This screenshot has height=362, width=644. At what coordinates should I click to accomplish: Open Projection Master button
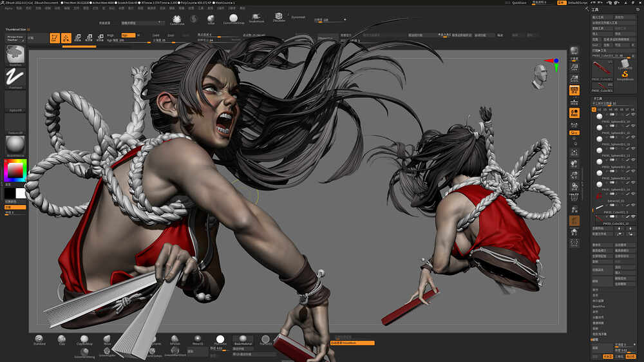click(x=15, y=38)
